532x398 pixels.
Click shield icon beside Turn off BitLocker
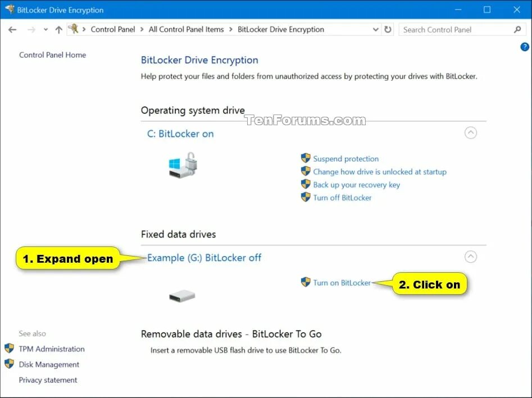coord(306,197)
